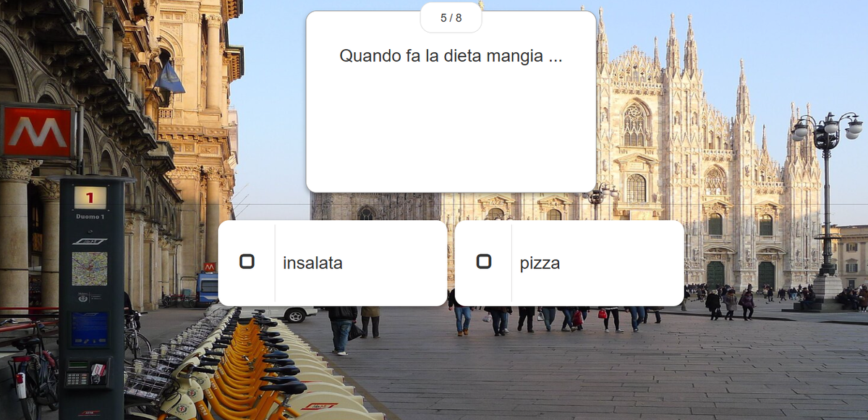Click the question text Quando fa la dieta mangia

click(x=451, y=56)
